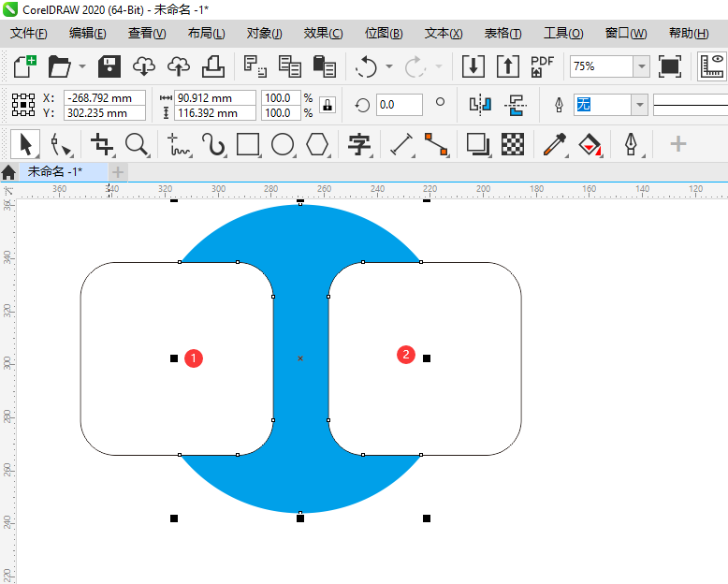The width and height of the screenshot is (728, 584).
Task: Open the 75% zoom level dropdown
Action: (641, 66)
